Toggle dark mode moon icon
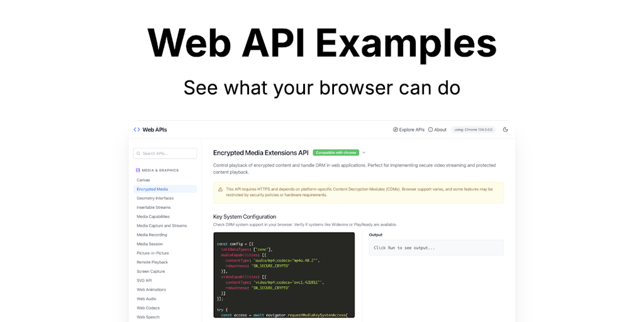Viewport: 644px width, 322px height. (x=506, y=130)
